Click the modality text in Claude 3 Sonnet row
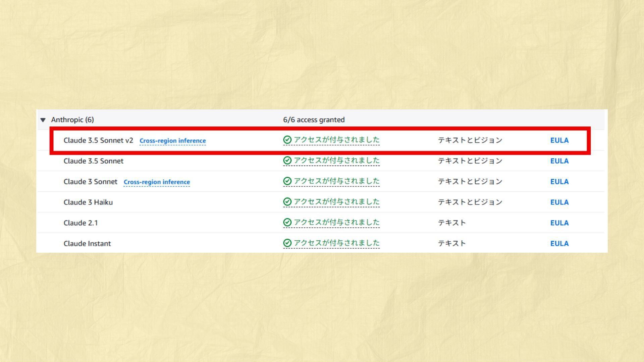Screen dimensions: 644x362 (470, 181)
